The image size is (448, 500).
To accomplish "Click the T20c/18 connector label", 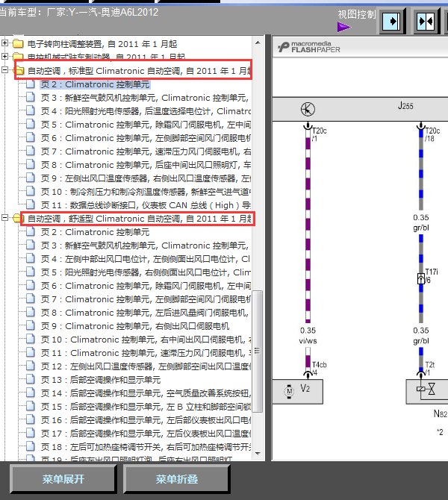I will [432, 134].
